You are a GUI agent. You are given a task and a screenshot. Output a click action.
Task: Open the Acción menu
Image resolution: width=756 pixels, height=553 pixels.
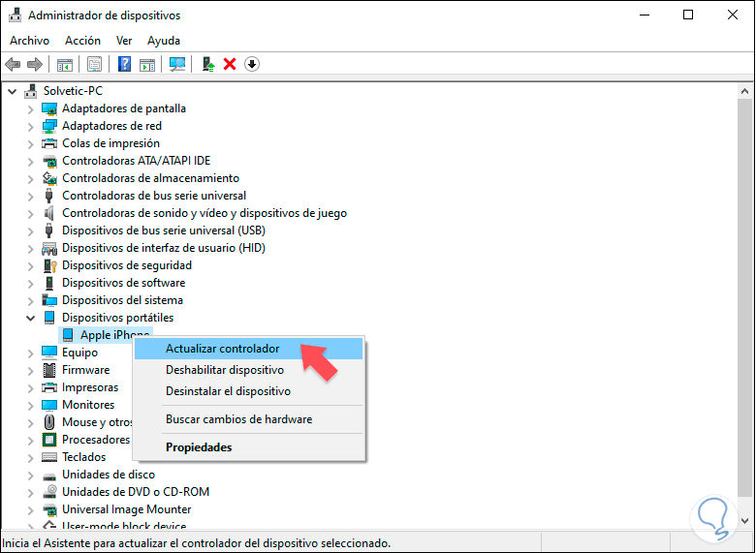[x=83, y=41]
